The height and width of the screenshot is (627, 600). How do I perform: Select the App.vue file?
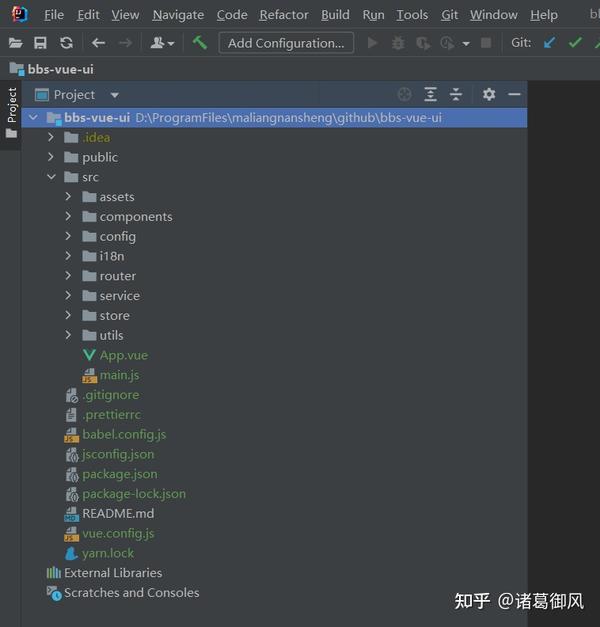[x=124, y=355]
